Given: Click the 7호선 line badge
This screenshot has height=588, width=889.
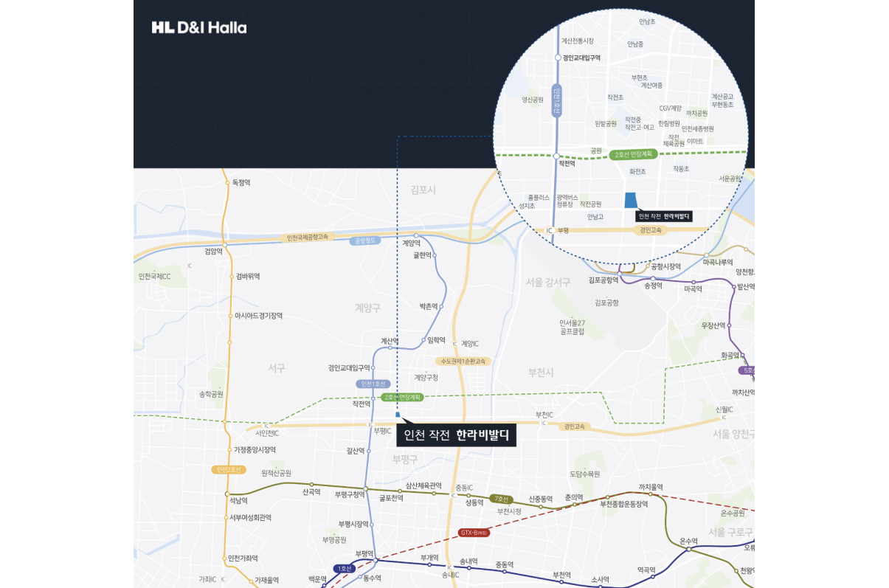Looking at the screenshot, I should (502, 499).
